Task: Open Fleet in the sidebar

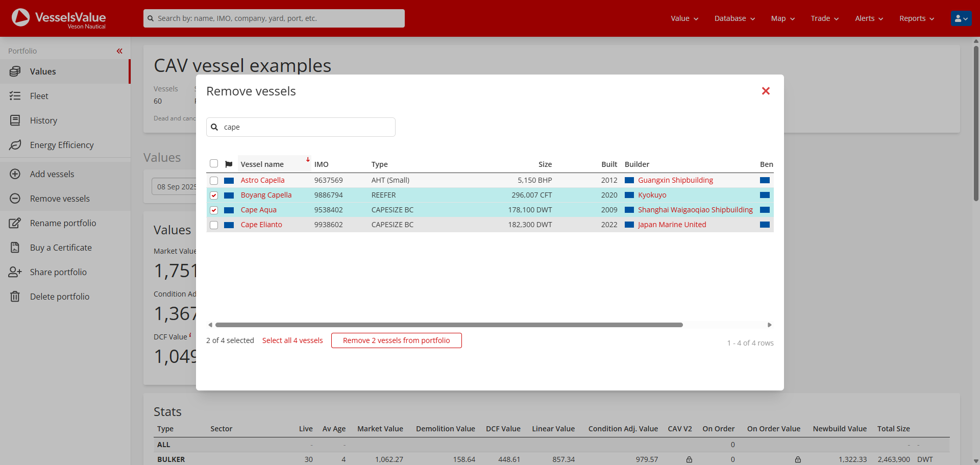Action: click(x=39, y=96)
